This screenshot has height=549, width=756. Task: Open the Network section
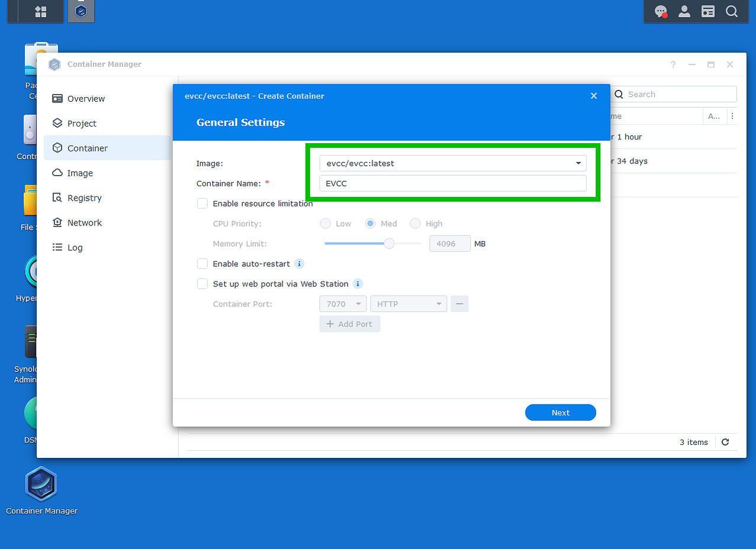(x=107, y=223)
